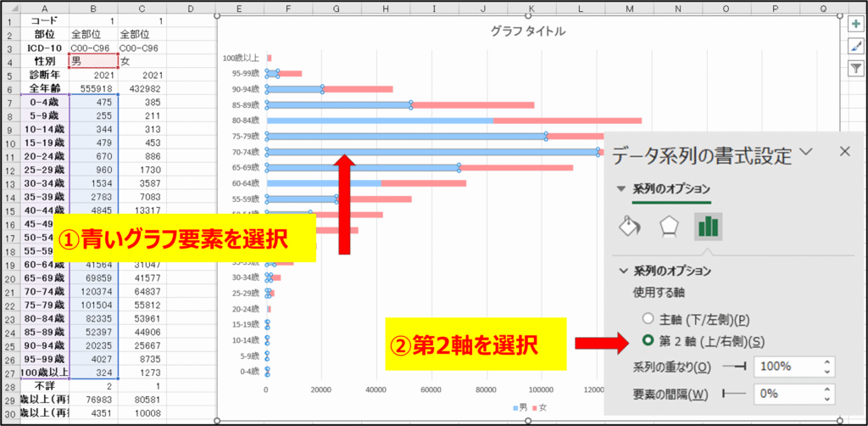Select the Effects pentagon icon
The width and height of the screenshot is (868, 426).
point(669,226)
